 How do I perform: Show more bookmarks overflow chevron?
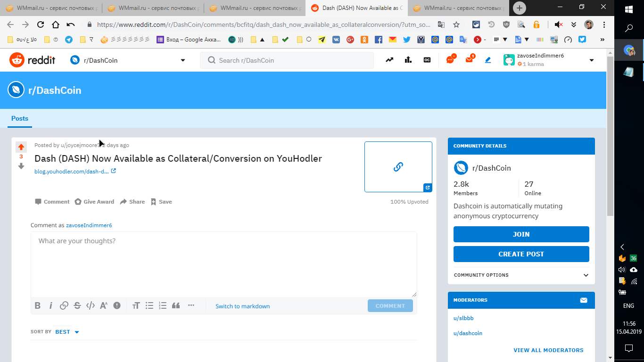(x=602, y=40)
